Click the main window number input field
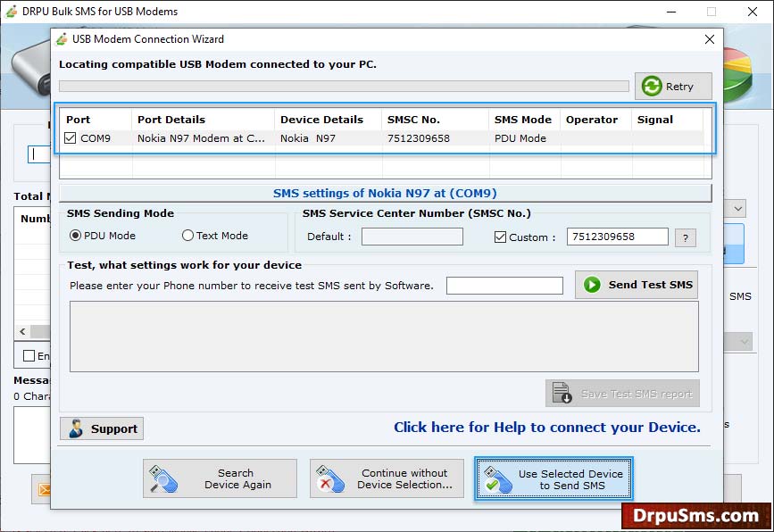This screenshot has height=532, width=774. (x=39, y=154)
